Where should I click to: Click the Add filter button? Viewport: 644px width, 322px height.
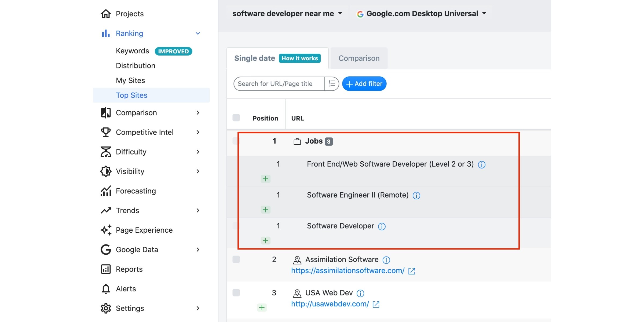coord(364,84)
